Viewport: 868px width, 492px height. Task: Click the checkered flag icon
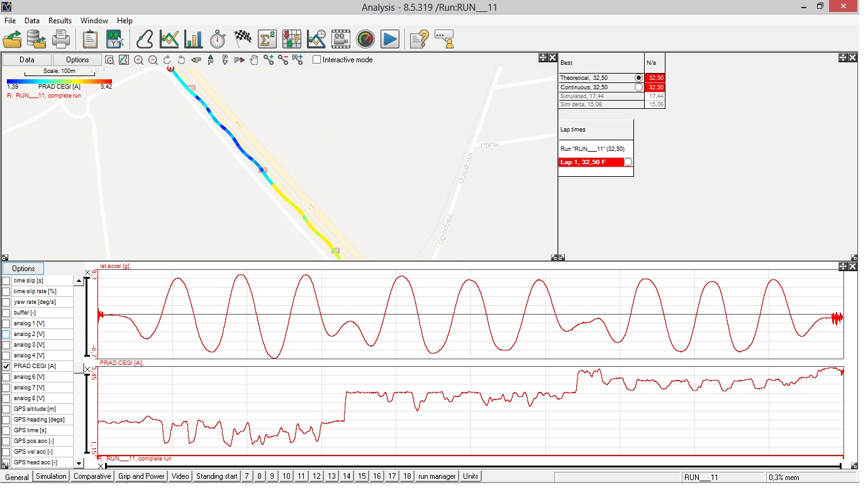(x=243, y=39)
